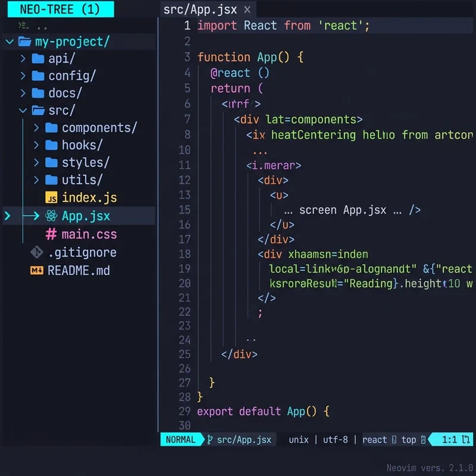The height and width of the screenshot is (476, 476).
Task: Expand the config folder chevron
Action: (x=23, y=76)
